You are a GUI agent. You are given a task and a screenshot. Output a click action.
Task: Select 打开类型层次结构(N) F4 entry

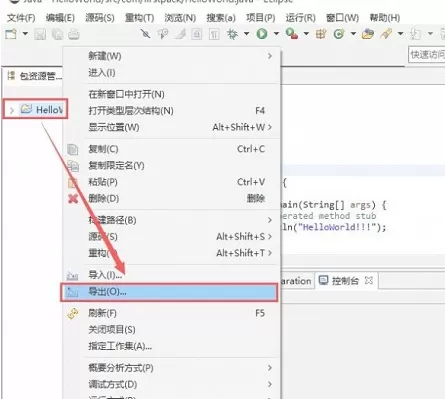(x=171, y=111)
